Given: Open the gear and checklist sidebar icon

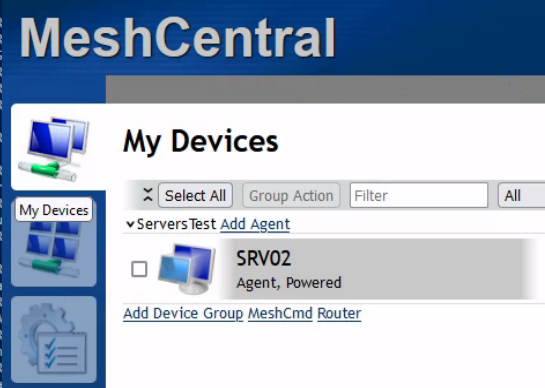Looking at the screenshot, I should pos(54,339).
